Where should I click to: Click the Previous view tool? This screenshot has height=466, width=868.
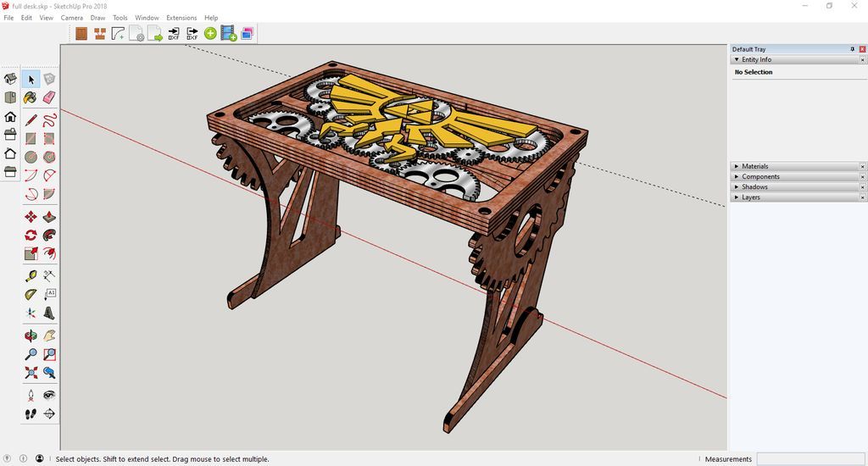pyautogui.click(x=49, y=373)
